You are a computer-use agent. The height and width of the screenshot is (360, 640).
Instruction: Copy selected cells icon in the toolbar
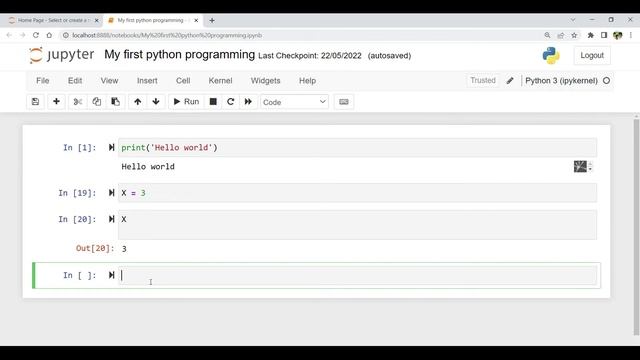pos(96,102)
